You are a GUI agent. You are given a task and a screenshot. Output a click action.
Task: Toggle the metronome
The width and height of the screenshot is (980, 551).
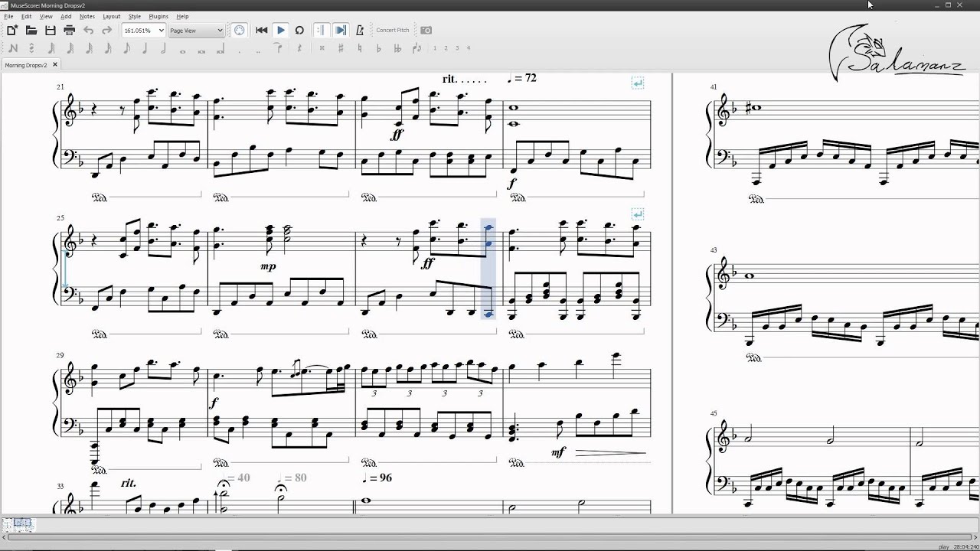pos(360,31)
